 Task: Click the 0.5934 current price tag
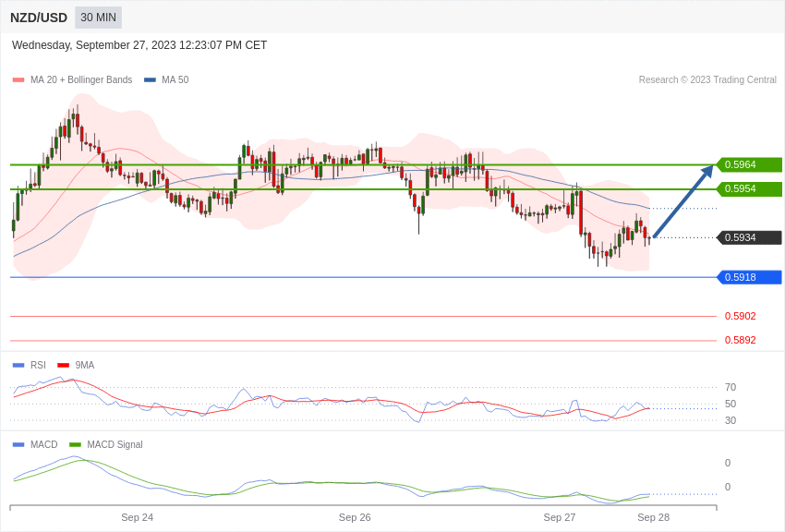(749, 237)
